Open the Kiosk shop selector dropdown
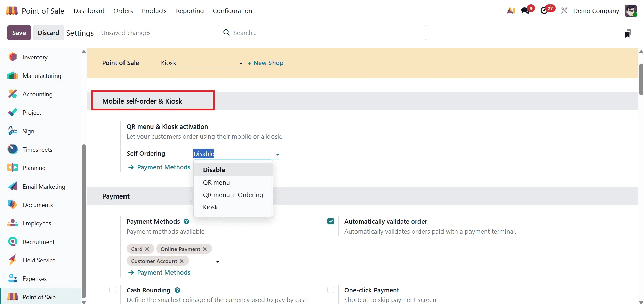 click(240, 63)
